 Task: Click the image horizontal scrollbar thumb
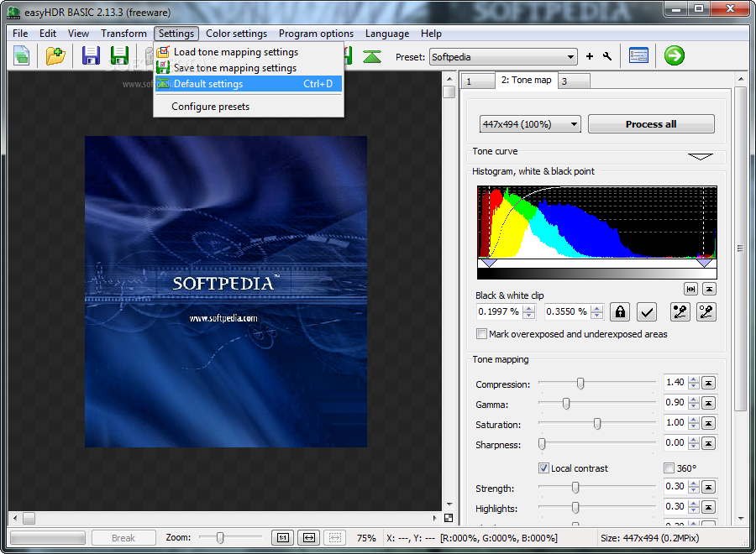(29, 519)
